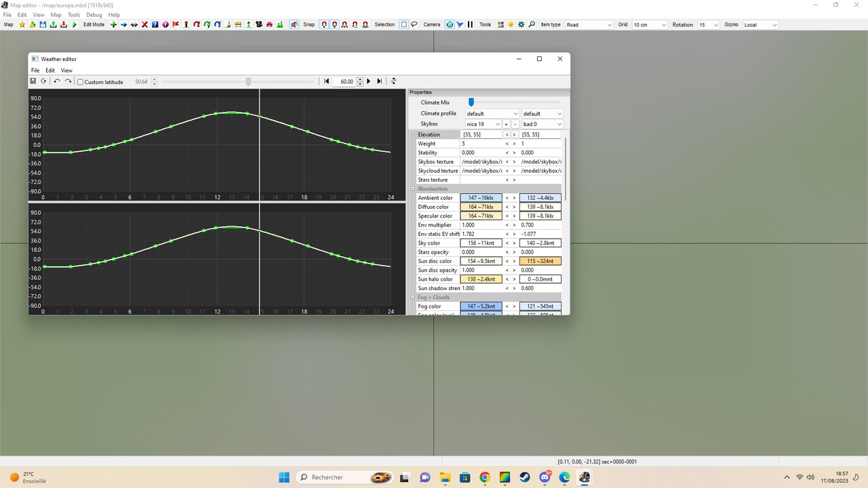This screenshot has width=868, height=488.
Task: Click the rotate around Z axis icon
Action: 217,24
